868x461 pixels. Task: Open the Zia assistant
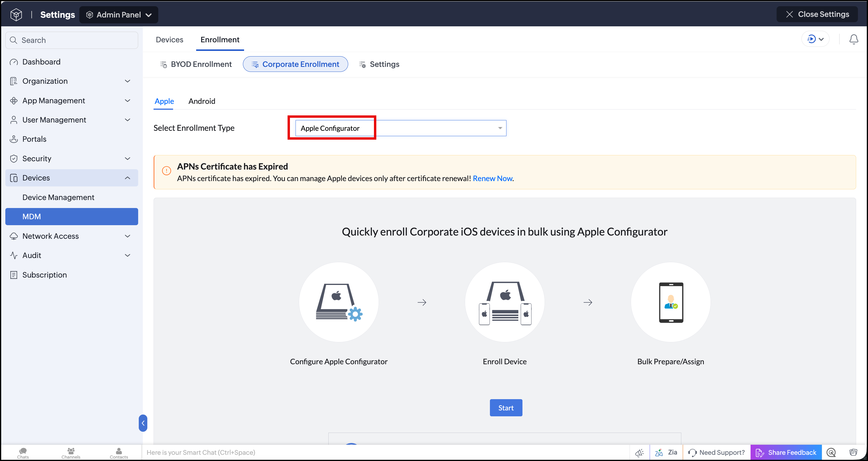pyautogui.click(x=666, y=453)
